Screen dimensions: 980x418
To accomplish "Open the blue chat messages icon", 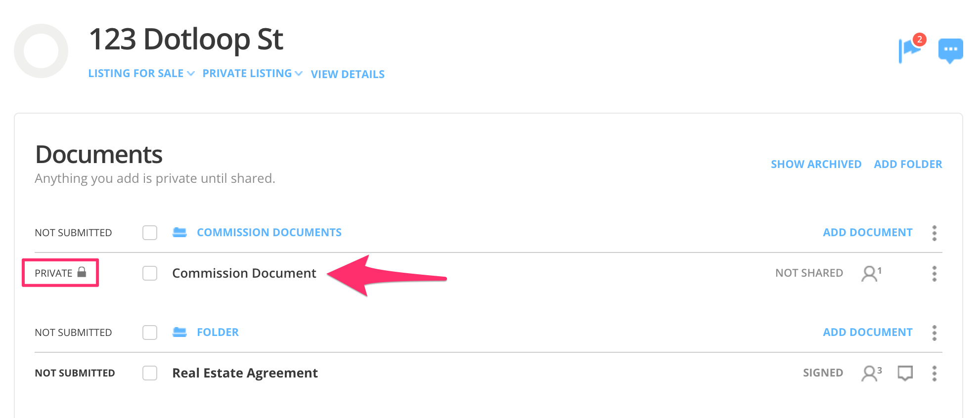I will (x=950, y=50).
